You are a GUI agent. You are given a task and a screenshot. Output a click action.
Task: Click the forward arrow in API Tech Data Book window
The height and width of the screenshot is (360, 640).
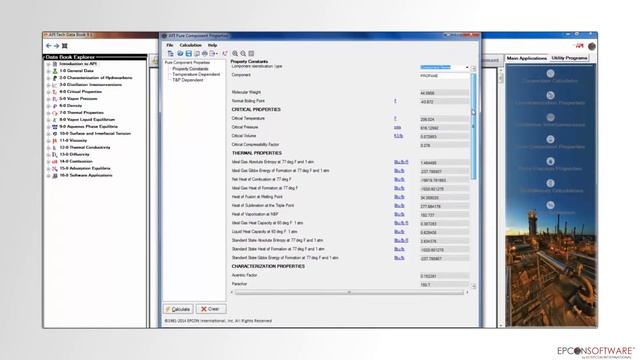[x=56, y=46]
